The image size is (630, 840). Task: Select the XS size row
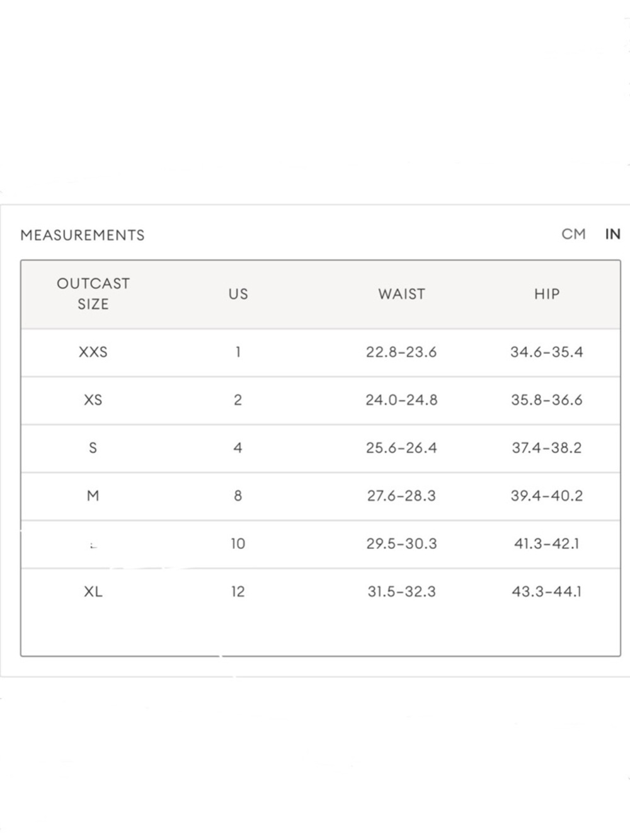pyautogui.click(x=321, y=400)
